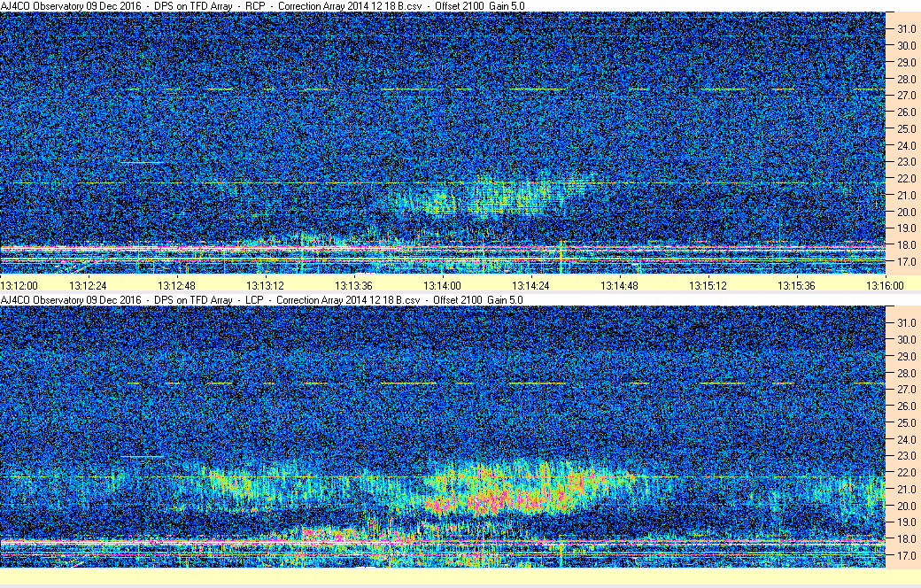Click the 20.0 frequency label in RCP panel
Viewport: 921px width, 588px height.
pos(906,212)
